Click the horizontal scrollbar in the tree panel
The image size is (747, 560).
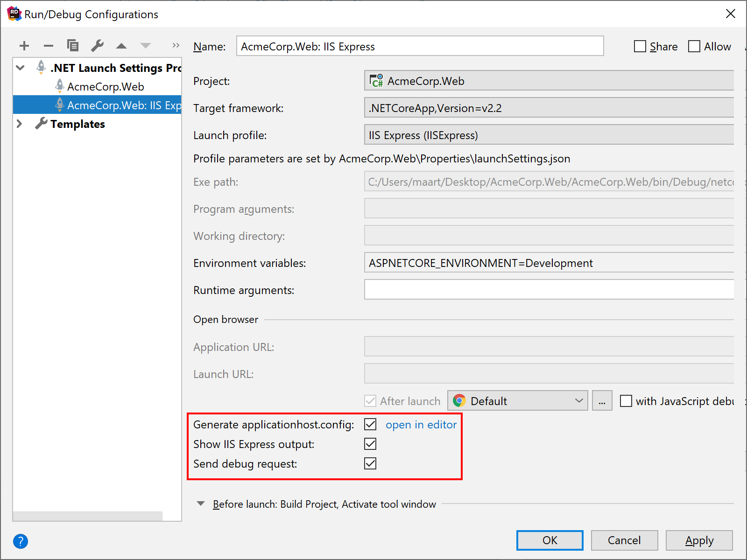coord(88,516)
